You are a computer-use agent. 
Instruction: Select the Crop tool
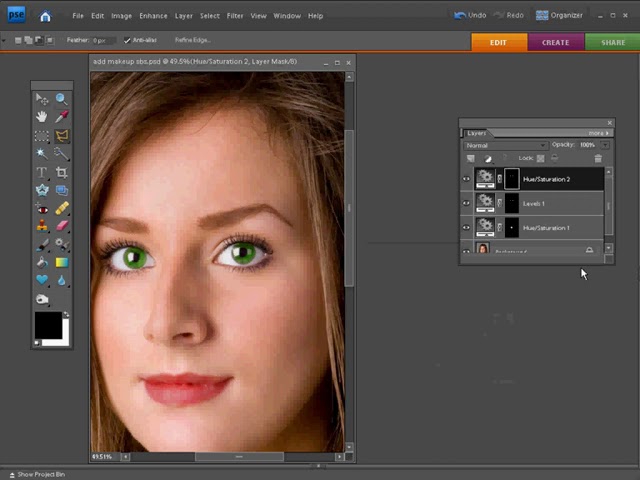click(62, 172)
